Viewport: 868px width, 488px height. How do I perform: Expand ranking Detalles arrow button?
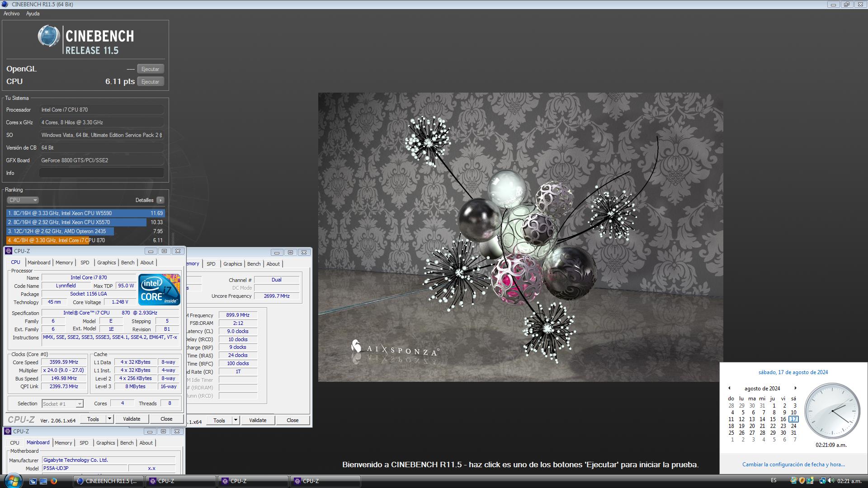pos(160,200)
